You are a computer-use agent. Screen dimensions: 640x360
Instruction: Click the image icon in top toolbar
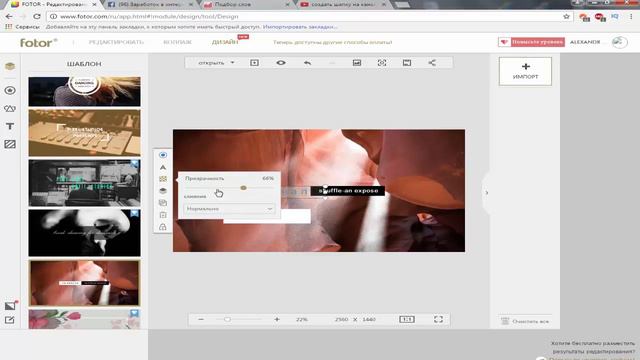click(357, 63)
